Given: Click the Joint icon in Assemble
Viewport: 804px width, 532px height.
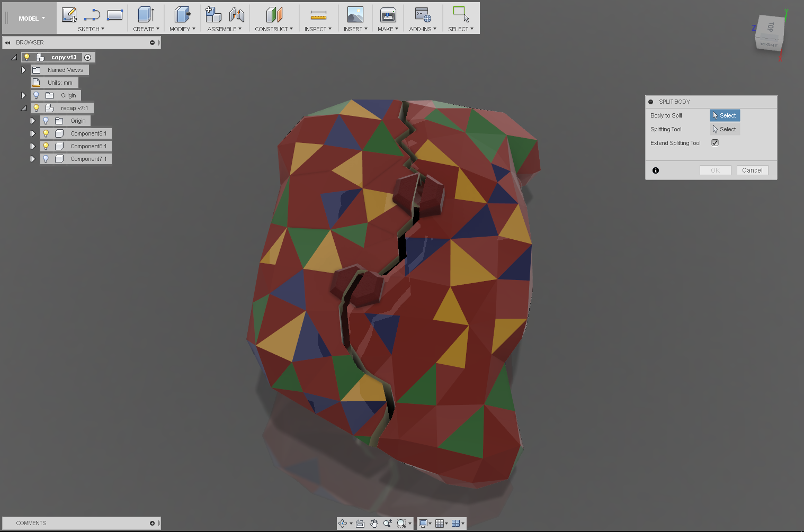Looking at the screenshot, I should coord(236,14).
